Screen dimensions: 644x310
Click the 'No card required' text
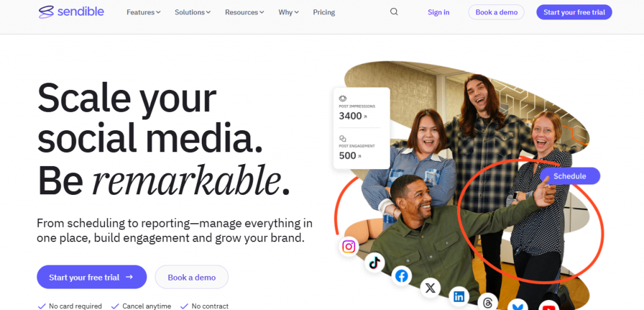tap(75, 306)
